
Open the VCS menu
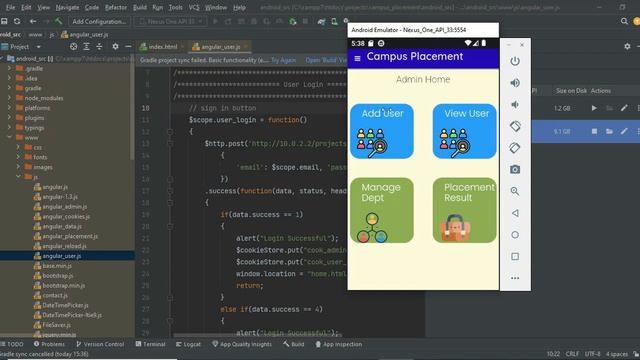click(194, 7)
